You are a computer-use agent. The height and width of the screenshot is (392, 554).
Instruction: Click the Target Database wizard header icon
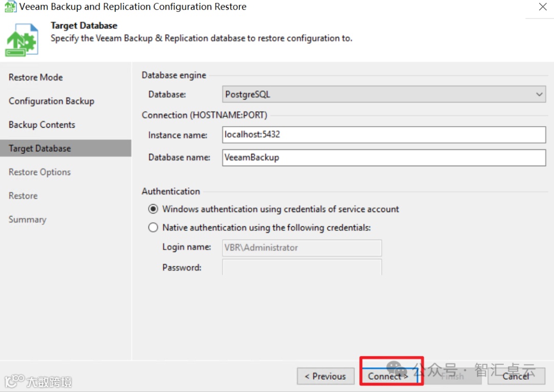(x=22, y=40)
